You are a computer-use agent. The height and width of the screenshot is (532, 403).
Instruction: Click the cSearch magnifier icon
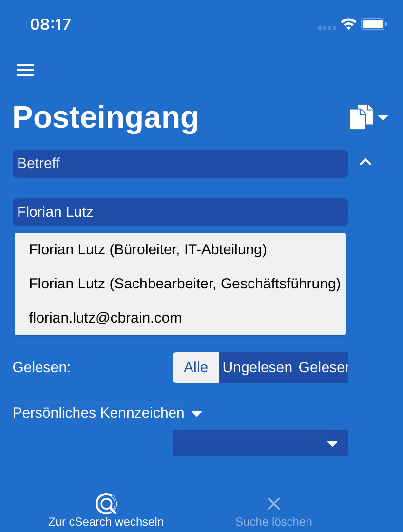tap(106, 504)
